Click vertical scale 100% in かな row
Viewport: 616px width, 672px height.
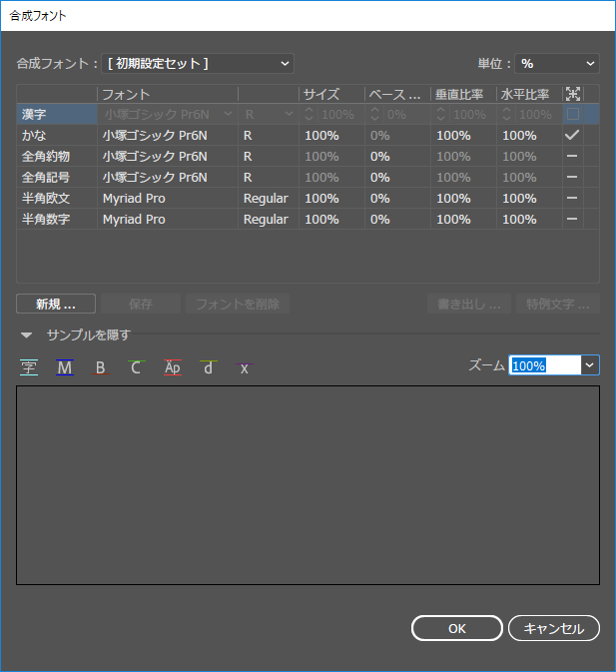click(453, 136)
